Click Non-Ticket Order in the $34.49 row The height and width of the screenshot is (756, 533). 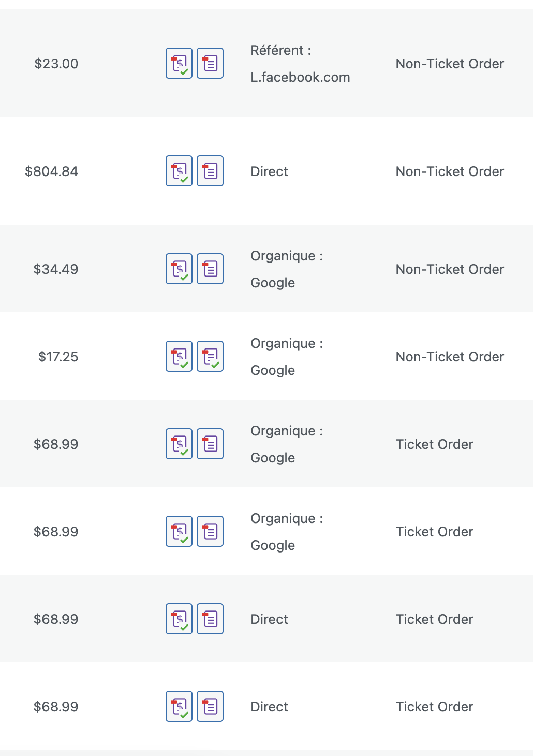(450, 269)
